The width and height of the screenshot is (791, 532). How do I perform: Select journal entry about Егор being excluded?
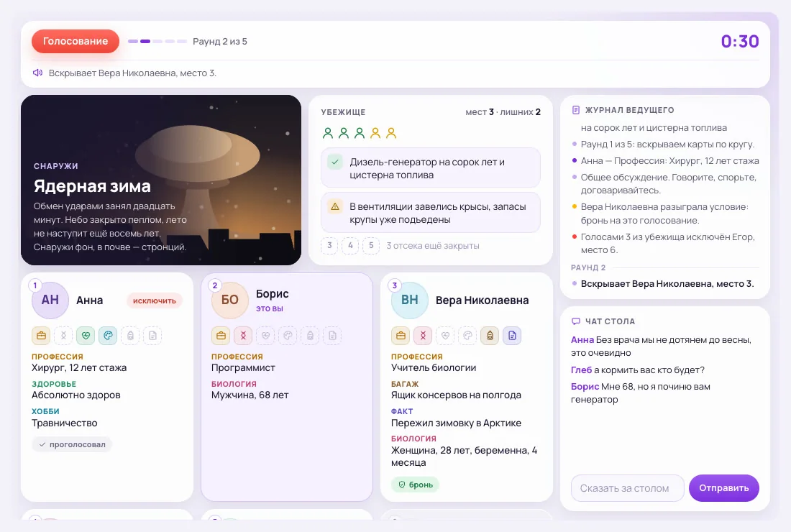[665, 244]
